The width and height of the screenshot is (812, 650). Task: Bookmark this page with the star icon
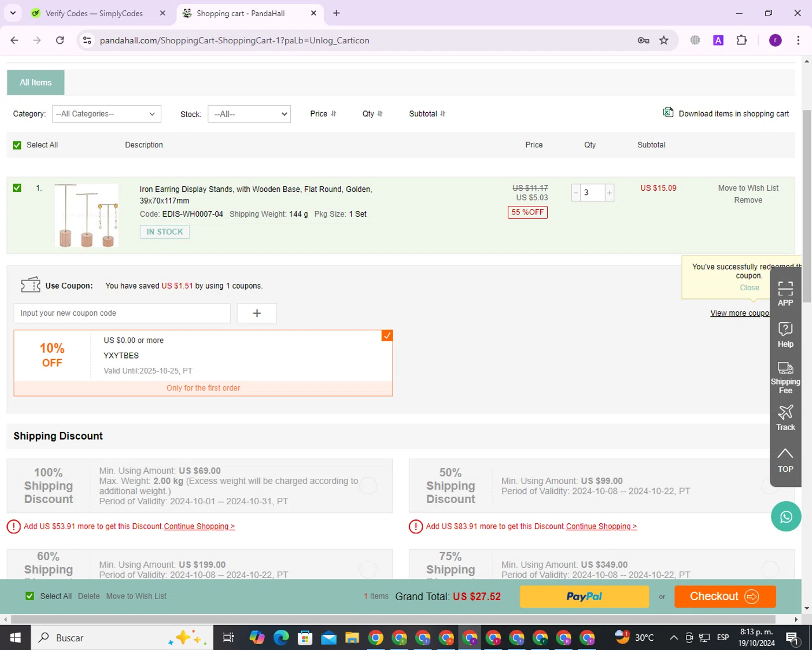pyautogui.click(x=664, y=40)
